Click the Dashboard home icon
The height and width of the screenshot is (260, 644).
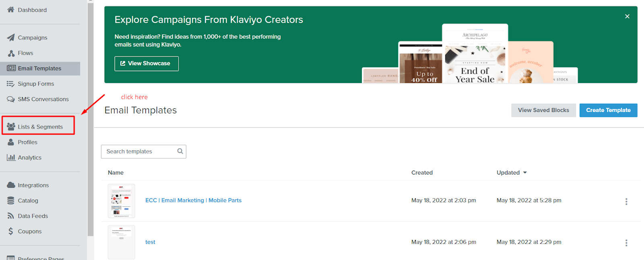(x=11, y=10)
